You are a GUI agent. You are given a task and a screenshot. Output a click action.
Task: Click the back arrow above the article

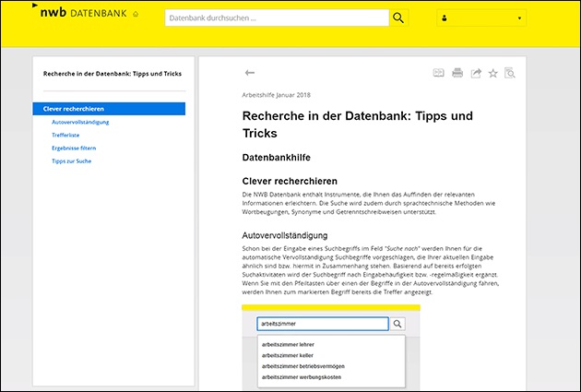click(249, 73)
